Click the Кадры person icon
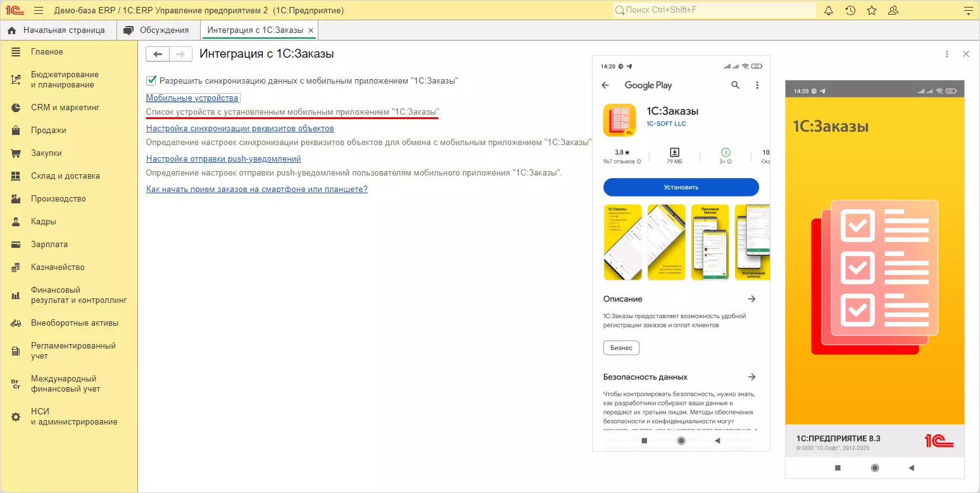This screenshot has width=980, height=493. pyautogui.click(x=16, y=222)
